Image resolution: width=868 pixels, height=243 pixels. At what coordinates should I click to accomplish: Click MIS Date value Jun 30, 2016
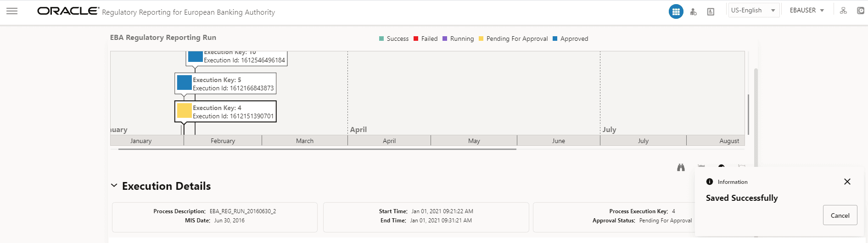coord(230,221)
